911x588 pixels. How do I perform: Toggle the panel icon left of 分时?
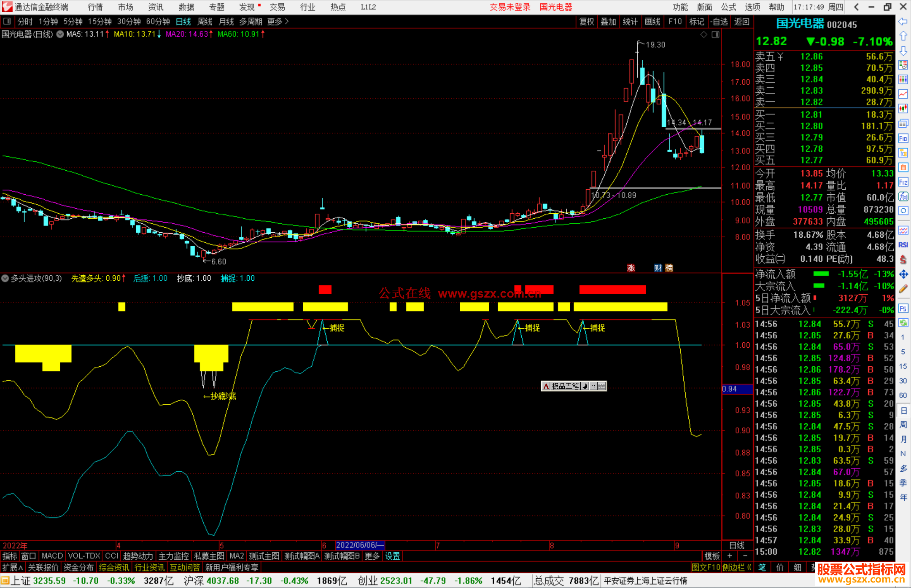tap(7, 21)
